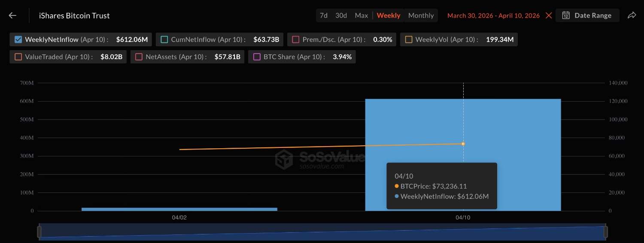
Task: Click the 04/02 weekly inflow bar
Action: tap(179, 209)
